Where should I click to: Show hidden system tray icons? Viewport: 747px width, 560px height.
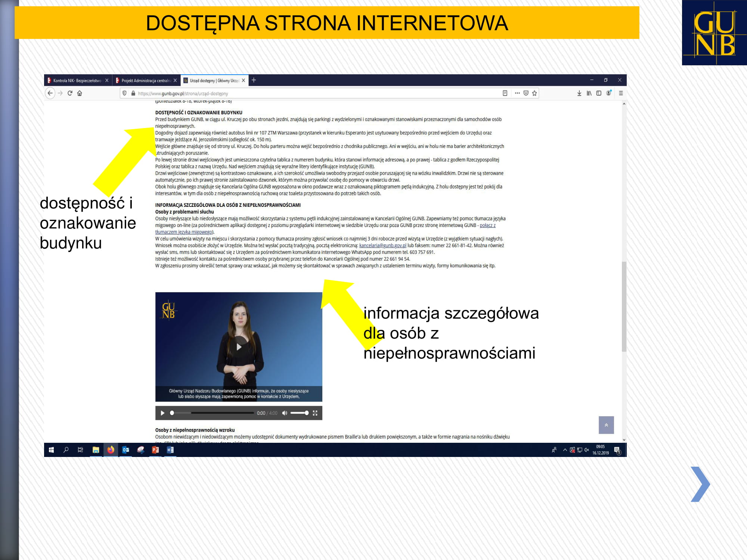point(565,450)
